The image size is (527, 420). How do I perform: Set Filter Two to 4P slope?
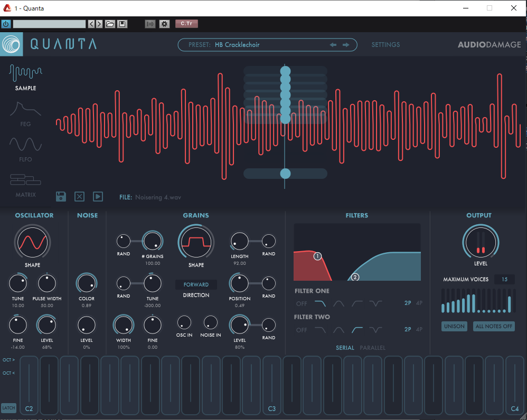(419, 329)
